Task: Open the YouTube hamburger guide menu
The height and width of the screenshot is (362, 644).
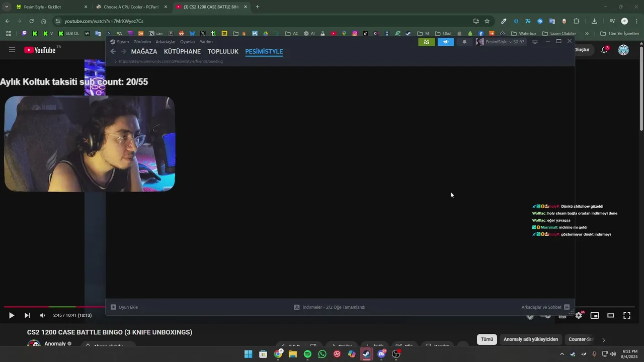Action: 12,50
